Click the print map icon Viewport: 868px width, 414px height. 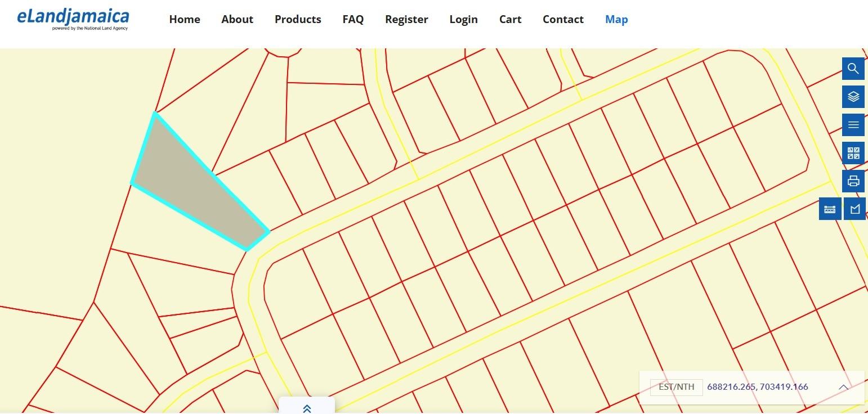click(853, 181)
